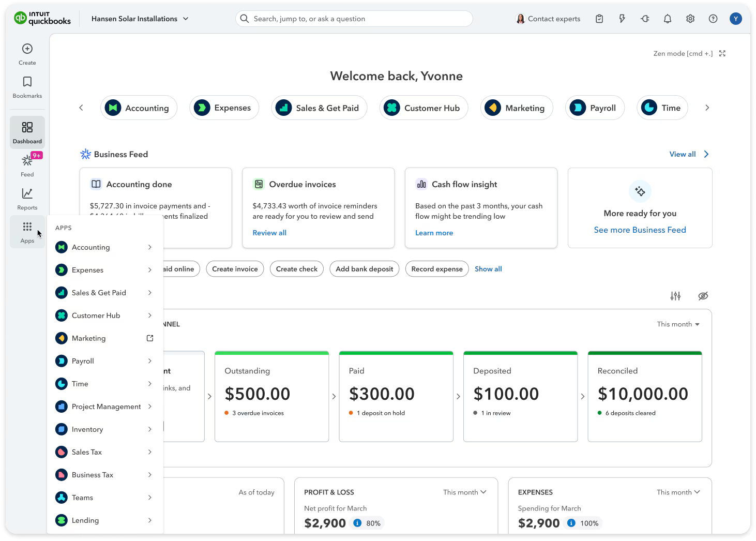Click See more Business Feed link
The height and width of the screenshot is (541, 756).
(640, 230)
